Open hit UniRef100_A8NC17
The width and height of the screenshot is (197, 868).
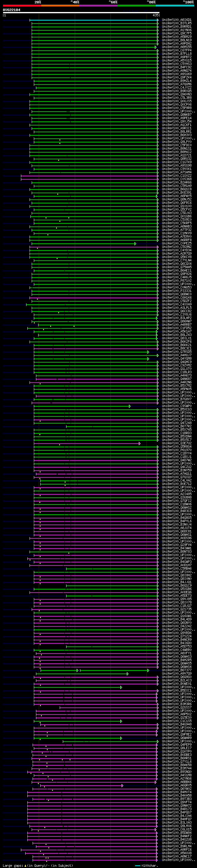pyautogui.click(x=177, y=857)
